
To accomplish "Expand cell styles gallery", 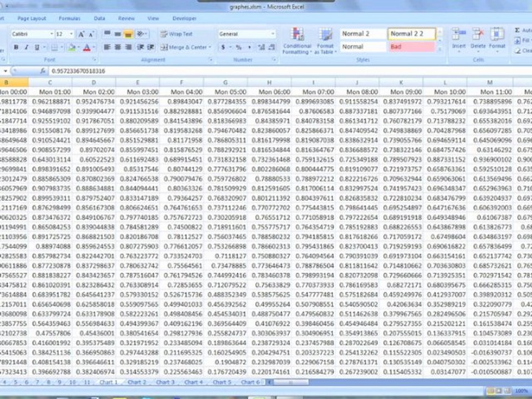I will click(x=439, y=49).
